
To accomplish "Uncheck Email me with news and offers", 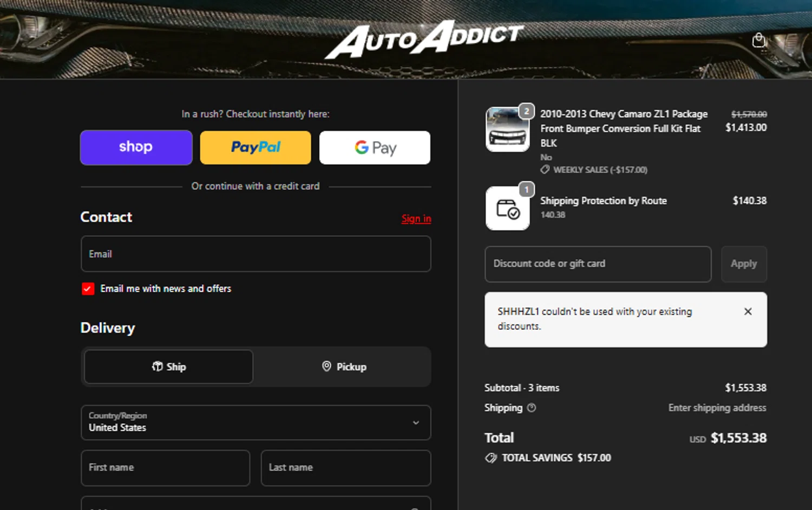I will click(x=88, y=289).
